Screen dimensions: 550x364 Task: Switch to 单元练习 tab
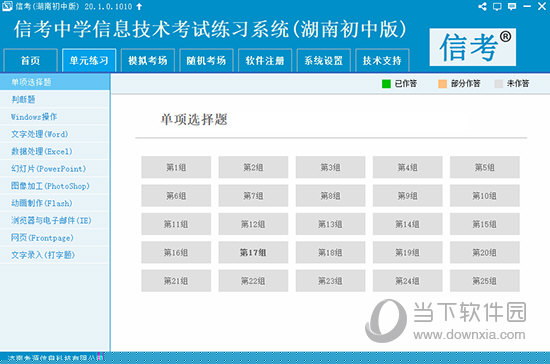(x=89, y=60)
